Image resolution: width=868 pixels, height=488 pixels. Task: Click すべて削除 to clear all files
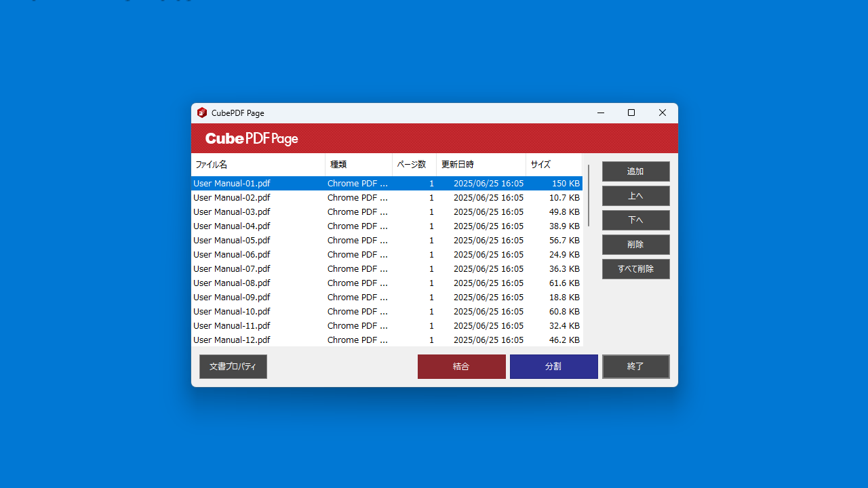click(636, 269)
